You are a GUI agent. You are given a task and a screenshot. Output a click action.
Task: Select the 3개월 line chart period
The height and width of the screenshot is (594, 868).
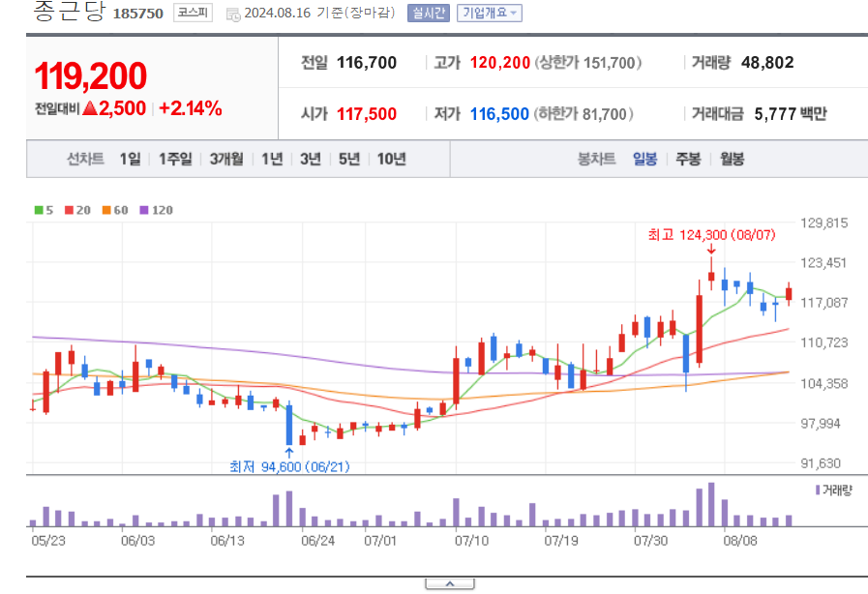226,160
